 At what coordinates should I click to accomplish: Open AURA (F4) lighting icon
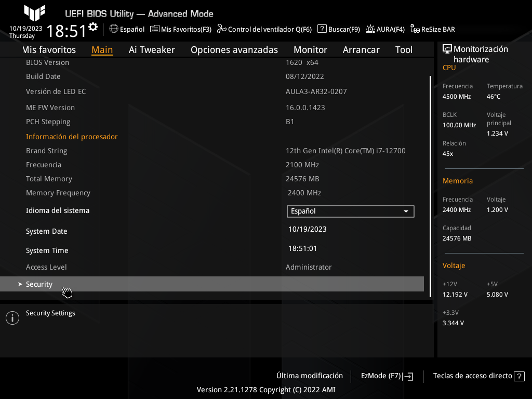[370, 29]
